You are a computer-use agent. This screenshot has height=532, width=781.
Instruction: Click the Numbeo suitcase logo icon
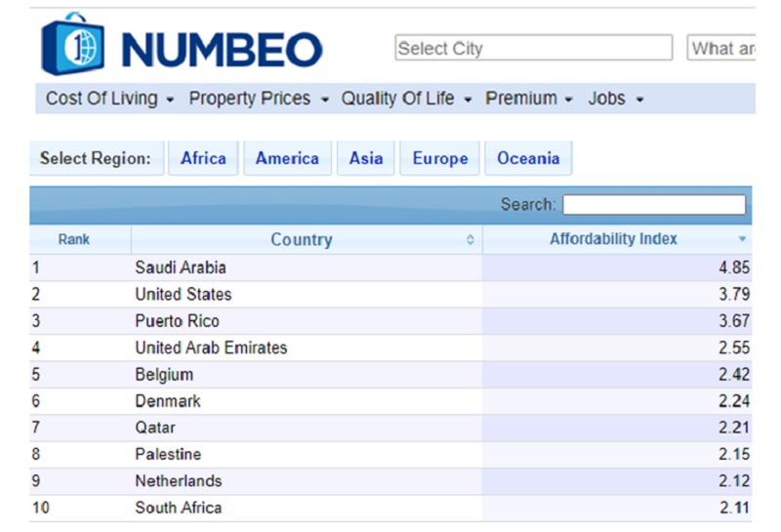72,44
